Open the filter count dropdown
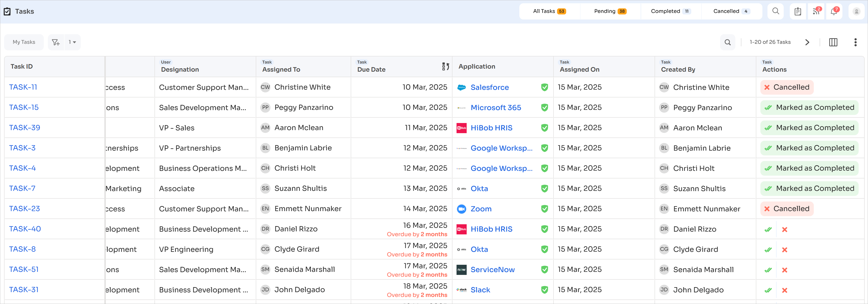The height and width of the screenshot is (304, 868). (72, 42)
